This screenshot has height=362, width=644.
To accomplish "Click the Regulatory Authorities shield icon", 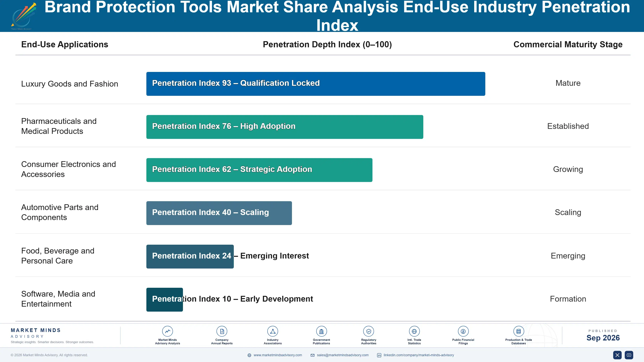I will (368, 331).
